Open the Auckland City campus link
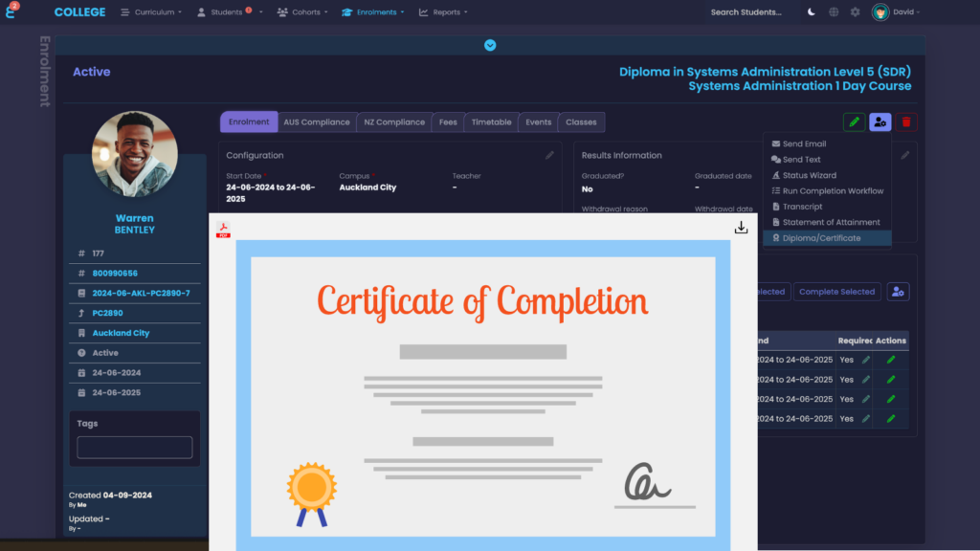This screenshot has width=980, height=551. coord(121,333)
